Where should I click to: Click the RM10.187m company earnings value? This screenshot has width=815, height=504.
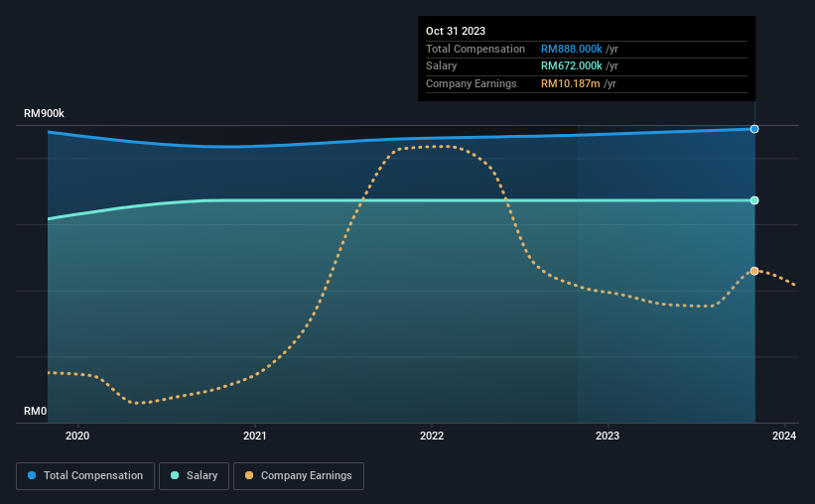point(571,83)
